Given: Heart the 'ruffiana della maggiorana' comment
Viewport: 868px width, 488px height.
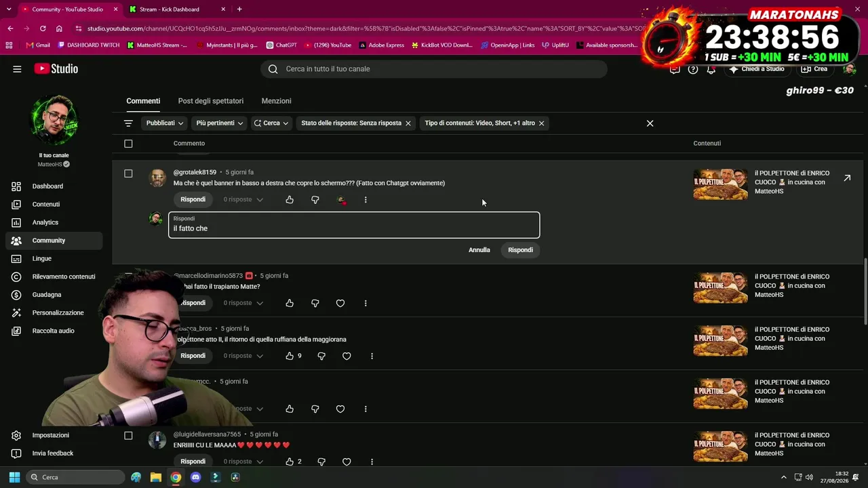Looking at the screenshot, I should (347, 356).
